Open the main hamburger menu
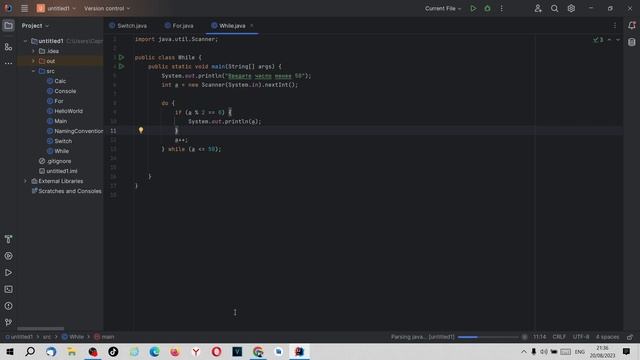This screenshot has width=640, height=360. 24,8
